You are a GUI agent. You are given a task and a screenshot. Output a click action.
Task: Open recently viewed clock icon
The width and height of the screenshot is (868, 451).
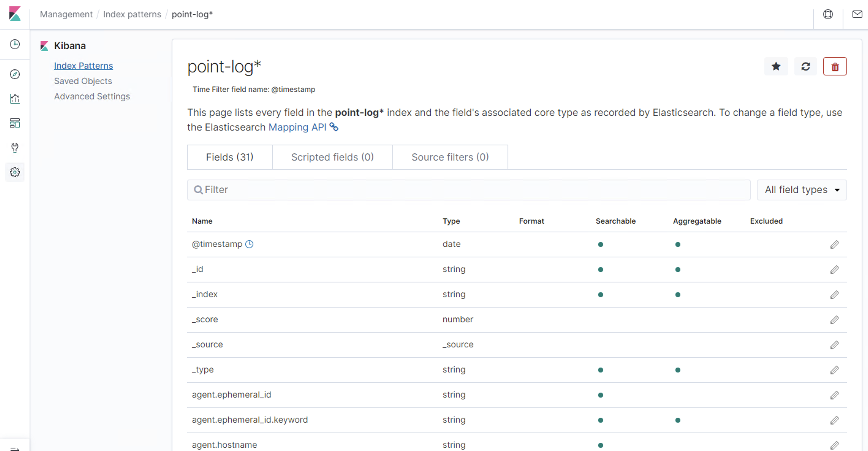coord(15,44)
